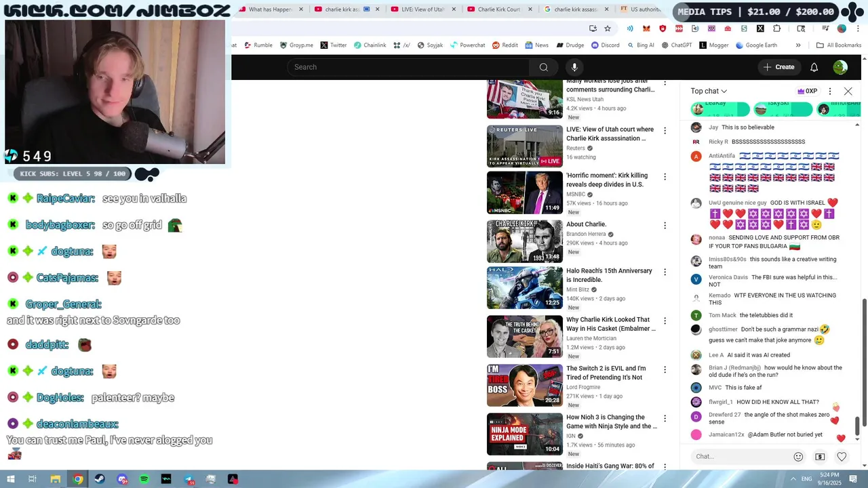Open live chat more options menu
The height and width of the screenshot is (488, 868).
tap(829, 91)
